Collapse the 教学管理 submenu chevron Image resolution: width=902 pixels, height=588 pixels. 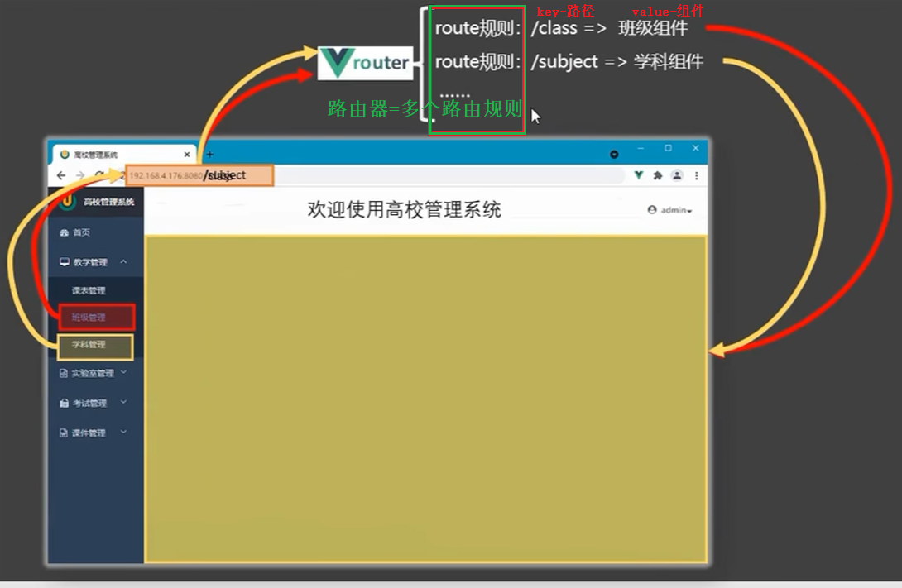coord(124,261)
